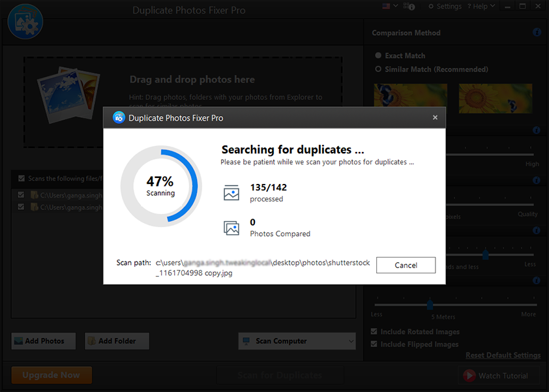Toggle Include Rotated Images checkbox
Image resolution: width=549 pixels, height=392 pixels.
374,331
